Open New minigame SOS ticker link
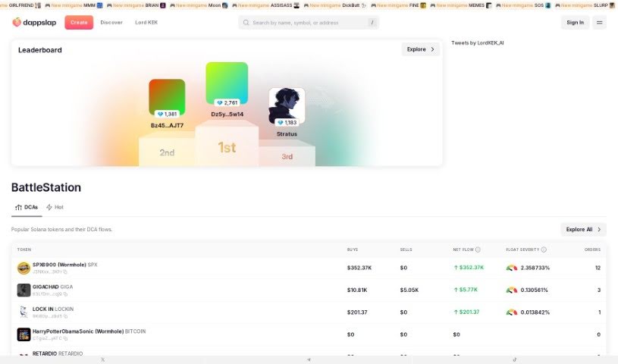 pyautogui.click(x=523, y=5)
